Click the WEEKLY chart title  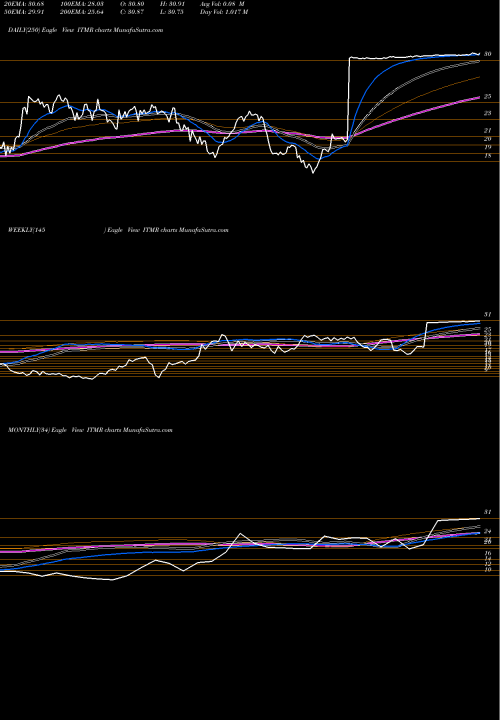coord(118,230)
